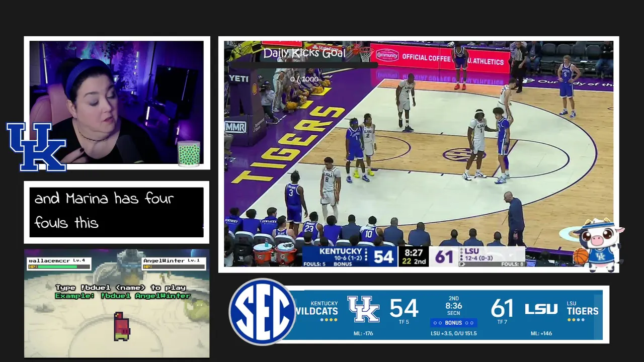Click the 8:27 clock on broadcast score bug
This screenshot has width=644, height=362.
pyautogui.click(x=413, y=253)
